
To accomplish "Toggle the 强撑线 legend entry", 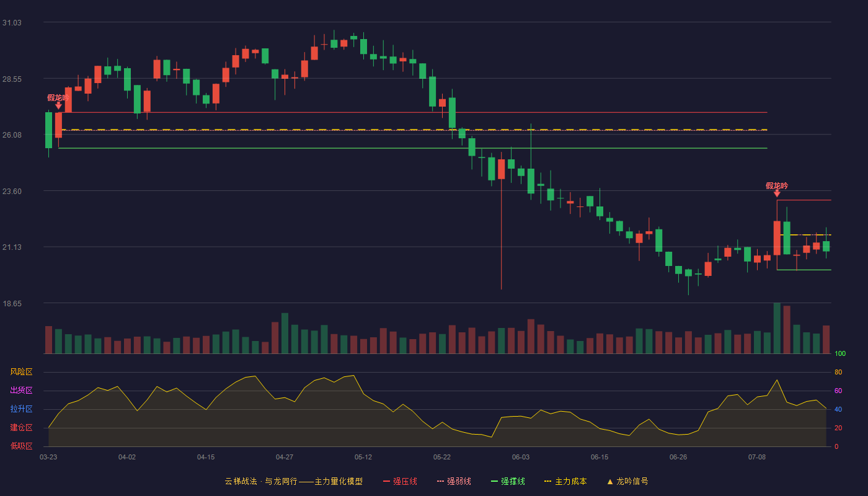I will [508, 481].
